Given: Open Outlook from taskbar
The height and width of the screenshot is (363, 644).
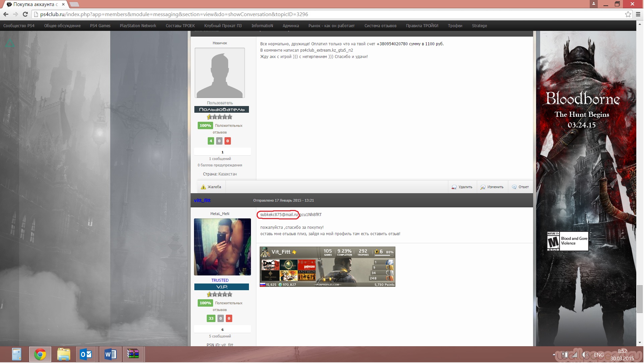Looking at the screenshot, I should pyautogui.click(x=86, y=354).
